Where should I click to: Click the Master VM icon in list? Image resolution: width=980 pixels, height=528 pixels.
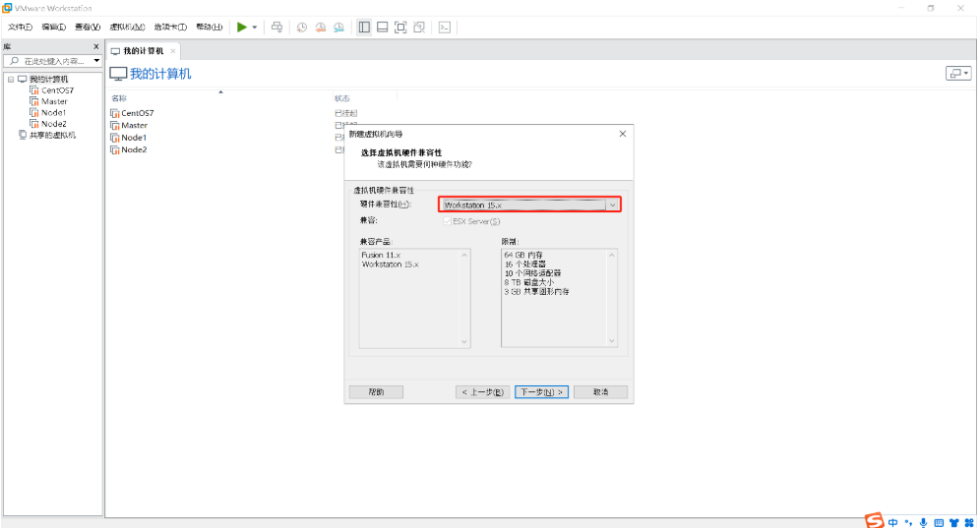pyautogui.click(x=115, y=126)
